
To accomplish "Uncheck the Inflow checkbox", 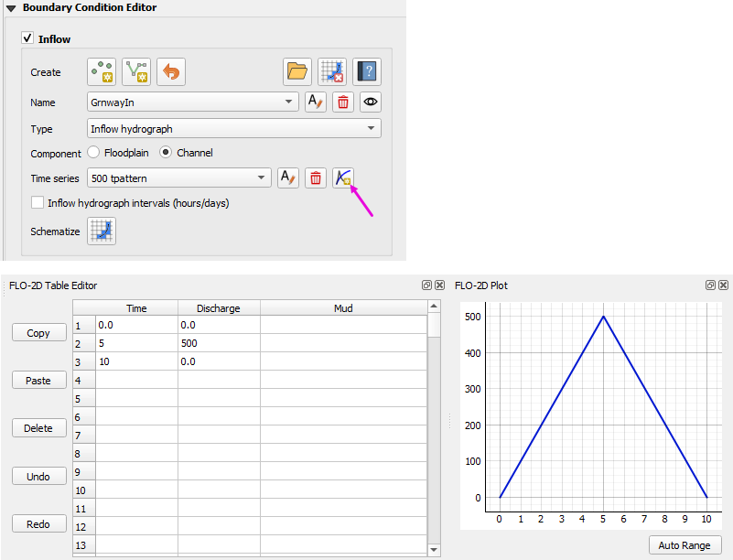I will point(27,39).
